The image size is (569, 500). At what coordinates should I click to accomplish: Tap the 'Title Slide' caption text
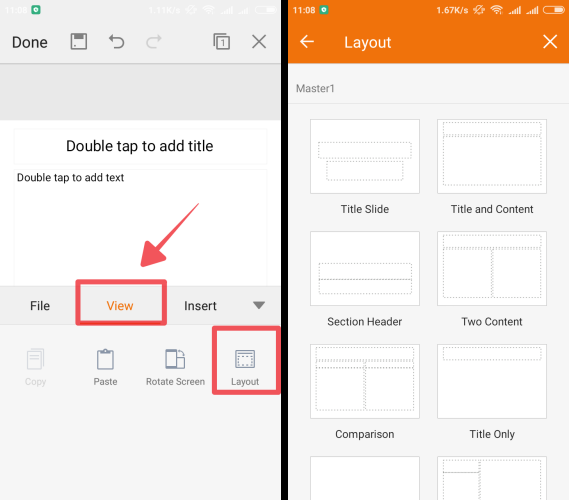click(x=365, y=209)
